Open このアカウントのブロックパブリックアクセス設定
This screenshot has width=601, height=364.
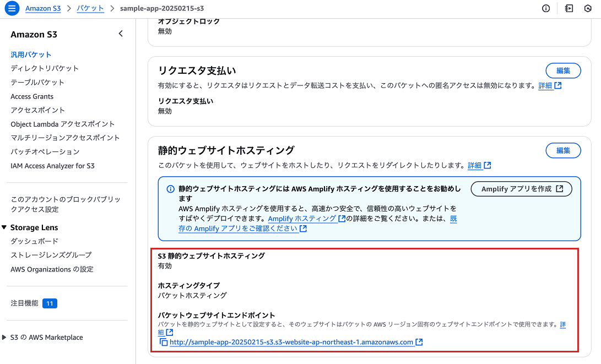tap(66, 204)
